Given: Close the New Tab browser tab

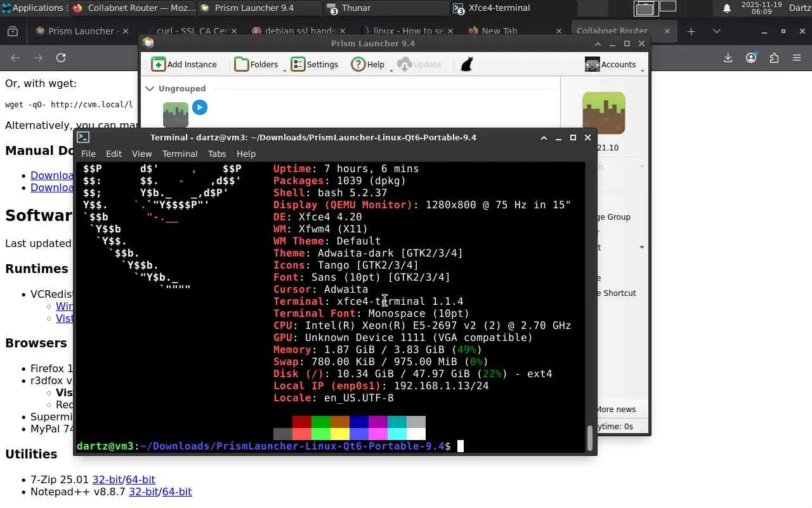Looking at the screenshot, I should 559,30.
